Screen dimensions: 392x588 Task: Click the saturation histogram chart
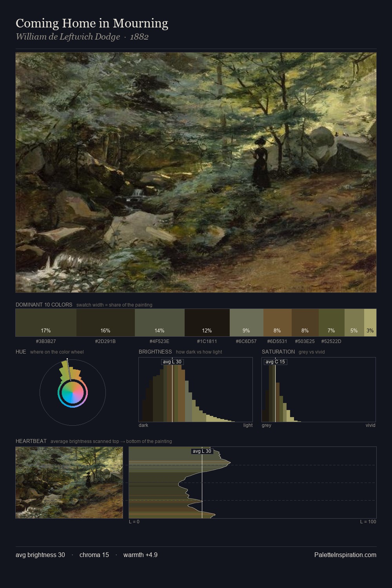pos(319,390)
